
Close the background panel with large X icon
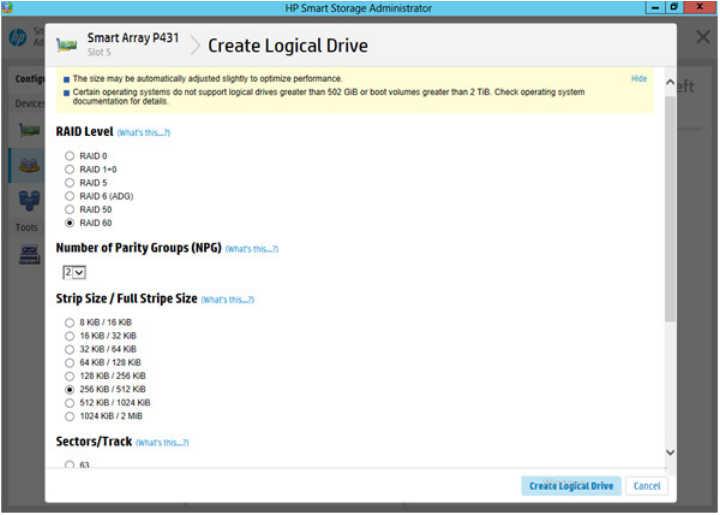pos(703,37)
